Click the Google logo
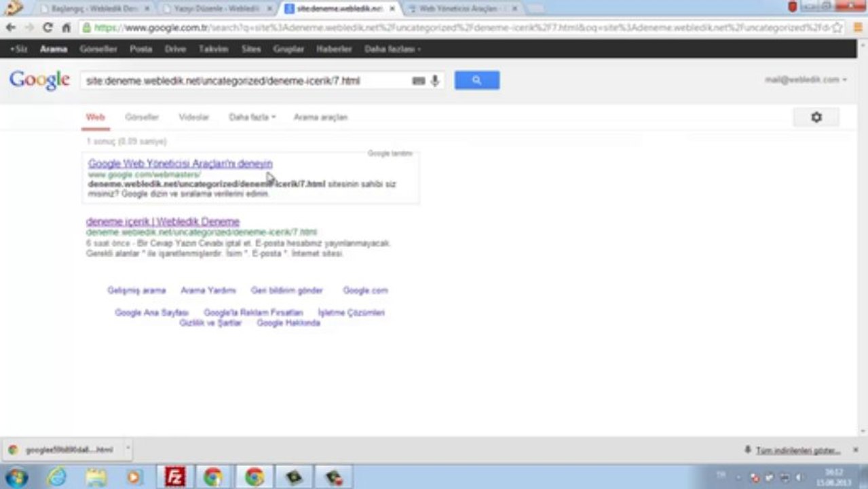Screen dimensions: 868x489 (39, 80)
